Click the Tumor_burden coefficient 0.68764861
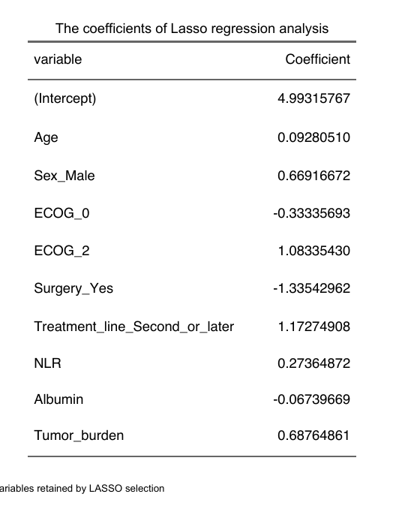The height and width of the screenshot is (518, 420). point(313,435)
